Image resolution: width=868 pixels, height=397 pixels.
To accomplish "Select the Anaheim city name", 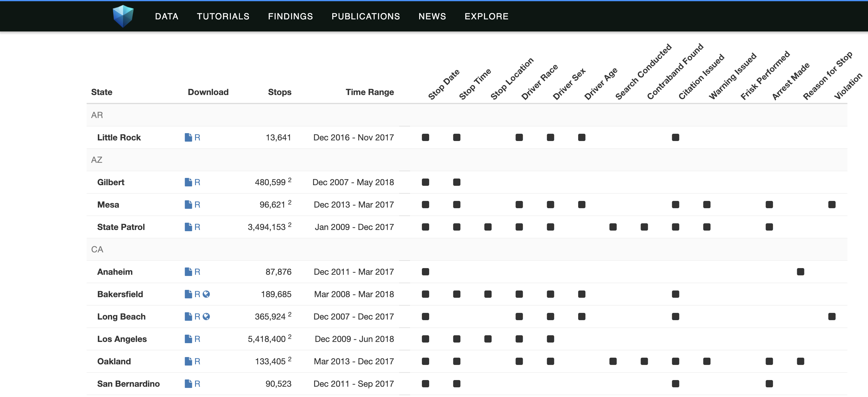I will [x=114, y=272].
